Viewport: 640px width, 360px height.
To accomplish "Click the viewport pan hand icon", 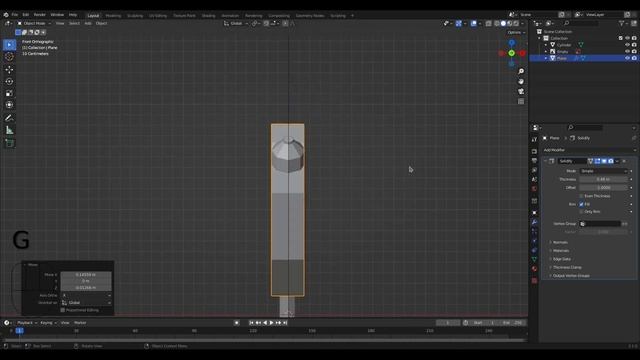I will coord(521,81).
